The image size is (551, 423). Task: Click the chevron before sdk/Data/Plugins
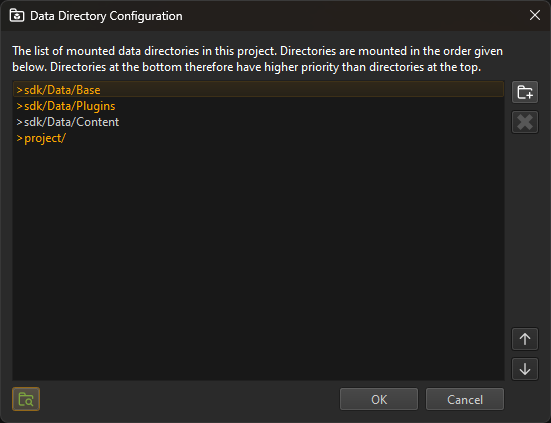tap(19, 106)
